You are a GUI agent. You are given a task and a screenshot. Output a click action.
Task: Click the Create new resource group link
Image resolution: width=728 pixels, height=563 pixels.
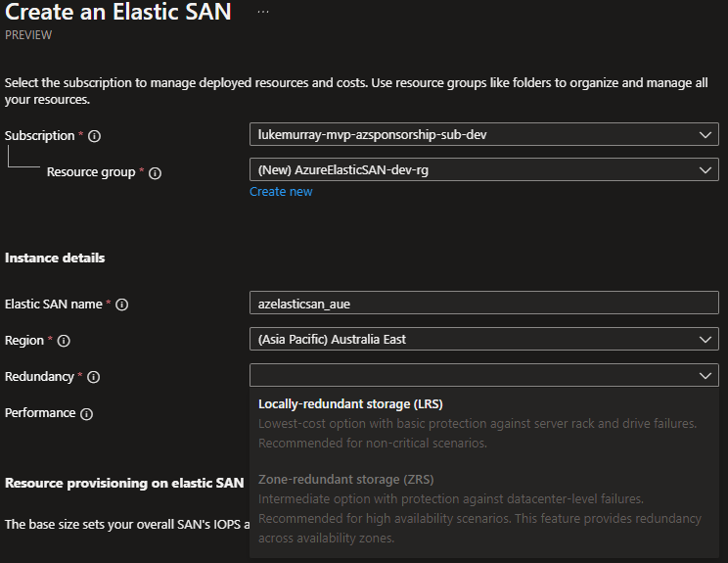coord(281,192)
